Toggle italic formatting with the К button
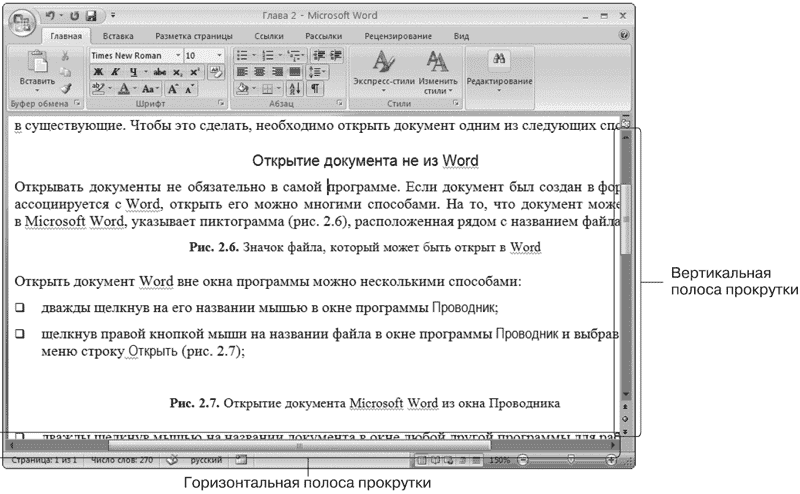800x494 pixels. point(115,72)
